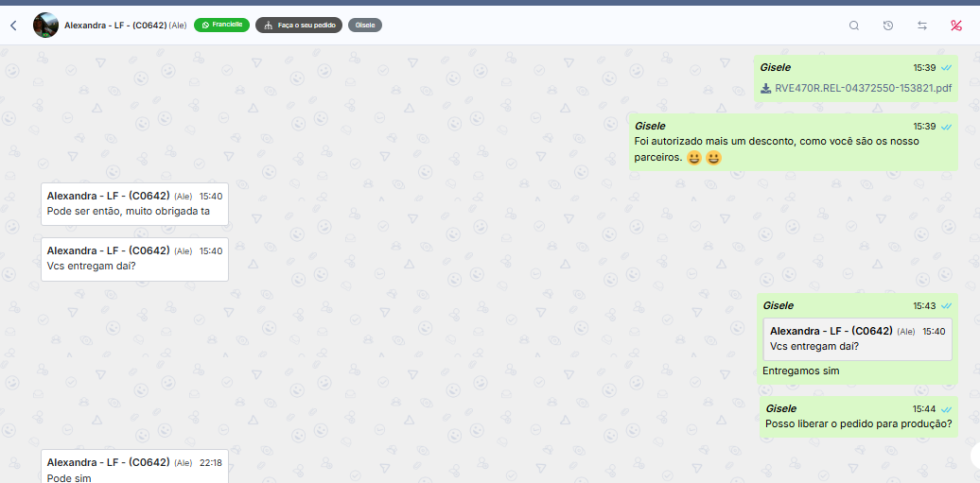This screenshot has width=980, height=483.
Task: Click the grey Gisele tag
Action: point(365,26)
